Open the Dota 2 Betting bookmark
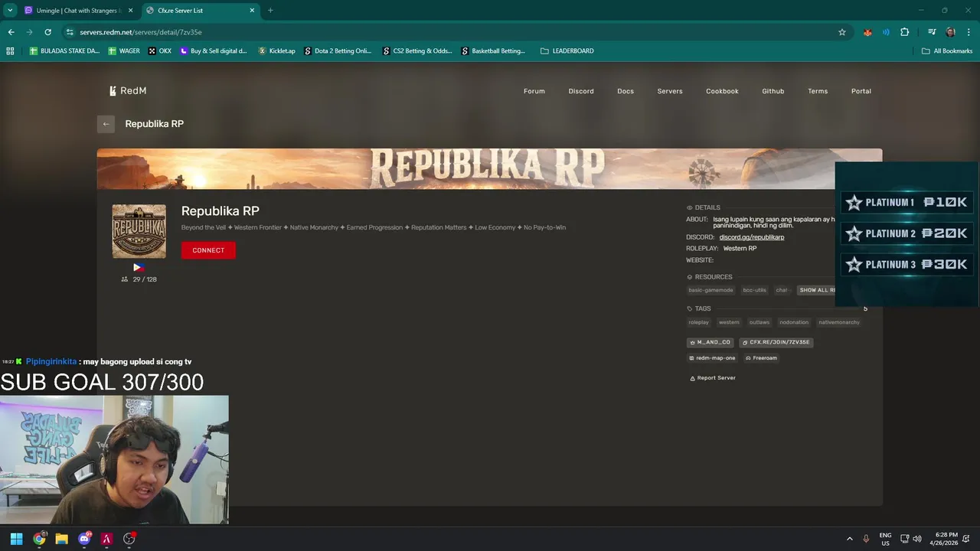The height and width of the screenshot is (551, 980). (338, 51)
